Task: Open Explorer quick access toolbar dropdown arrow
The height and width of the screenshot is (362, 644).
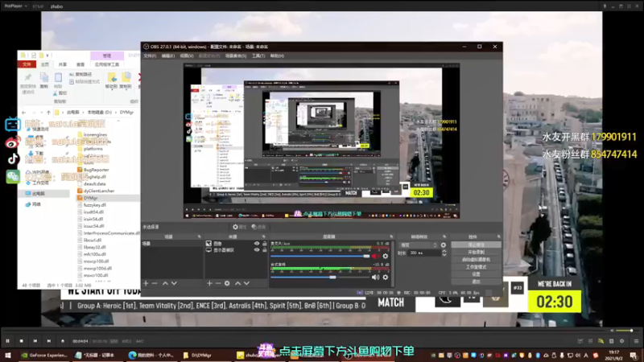Action: 47,55
